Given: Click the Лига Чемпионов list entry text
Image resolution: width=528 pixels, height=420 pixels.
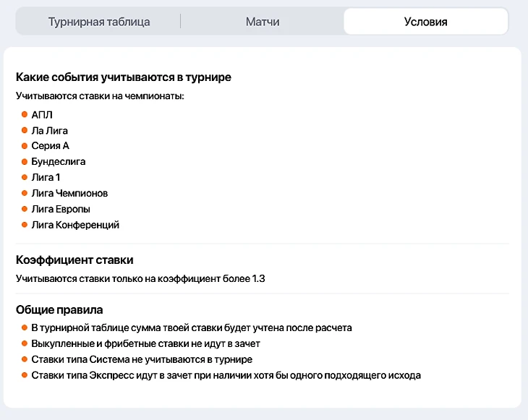Looking at the screenshot, I should tap(69, 193).
